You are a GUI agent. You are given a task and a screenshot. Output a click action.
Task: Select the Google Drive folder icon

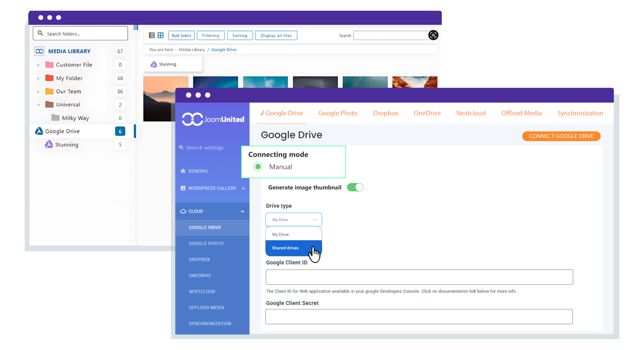coord(39,131)
